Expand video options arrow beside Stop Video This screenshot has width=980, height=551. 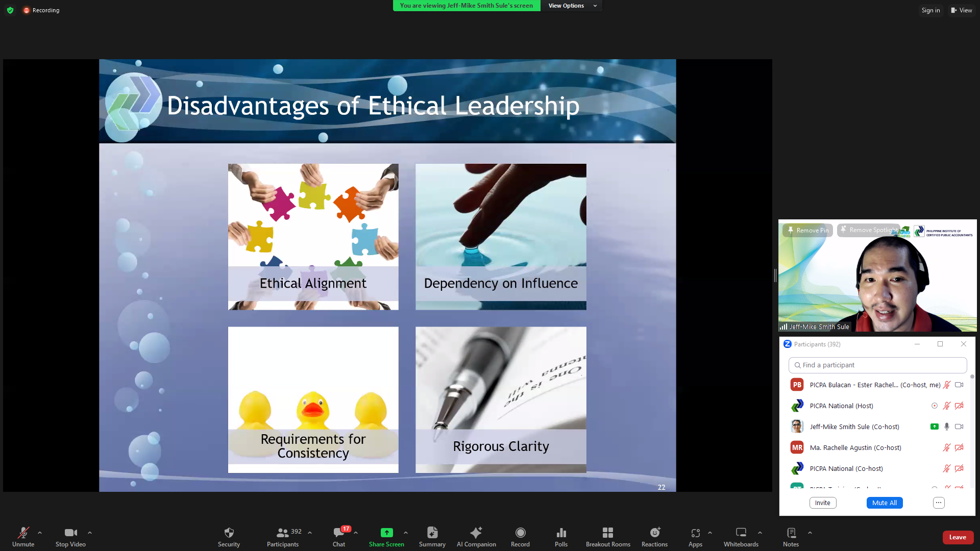click(90, 533)
